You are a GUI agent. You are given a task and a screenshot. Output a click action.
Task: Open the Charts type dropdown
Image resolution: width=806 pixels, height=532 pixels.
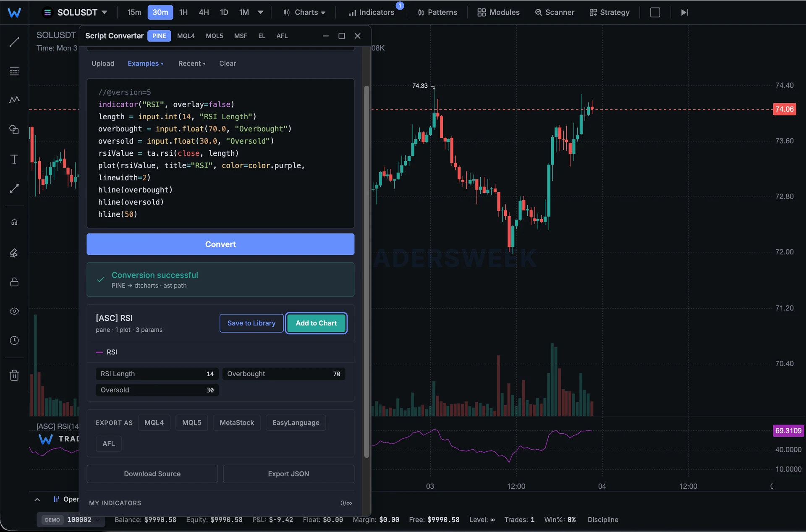pyautogui.click(x=305, y=13)
